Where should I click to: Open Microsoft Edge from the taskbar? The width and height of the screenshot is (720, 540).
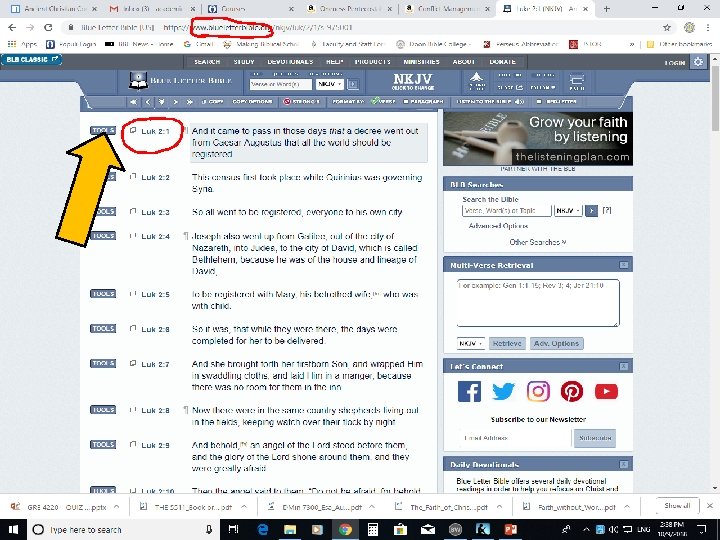tap(263, 529)
